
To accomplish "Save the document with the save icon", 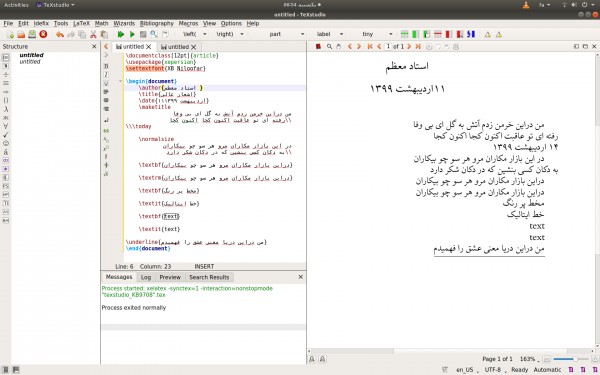I will coord(32,34).
